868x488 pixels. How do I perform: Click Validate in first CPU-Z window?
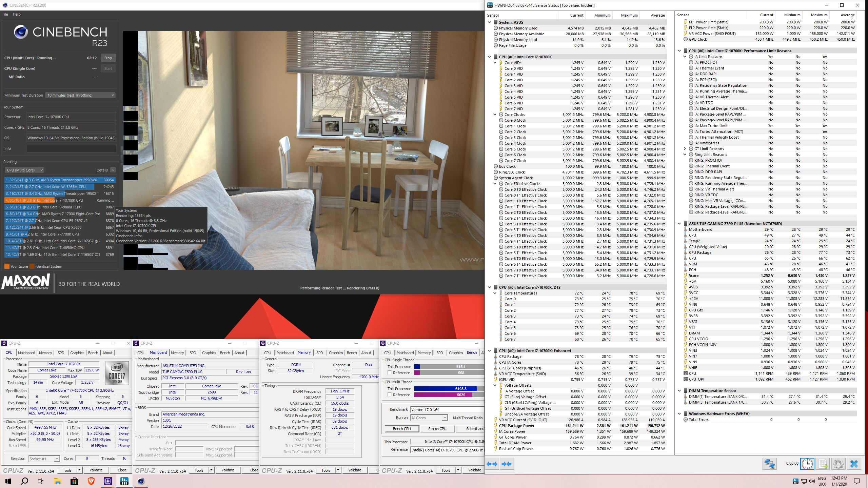pyautogui.click(x=96, y=470)
